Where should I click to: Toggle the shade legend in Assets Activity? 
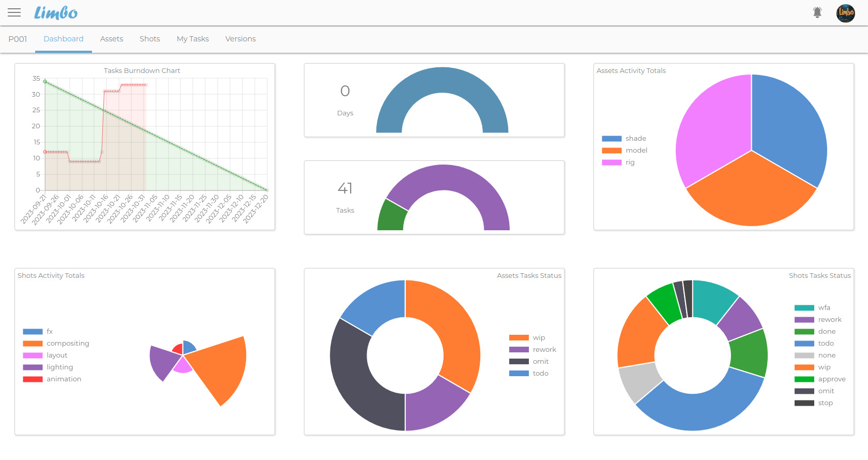click(x=624, y=139)
